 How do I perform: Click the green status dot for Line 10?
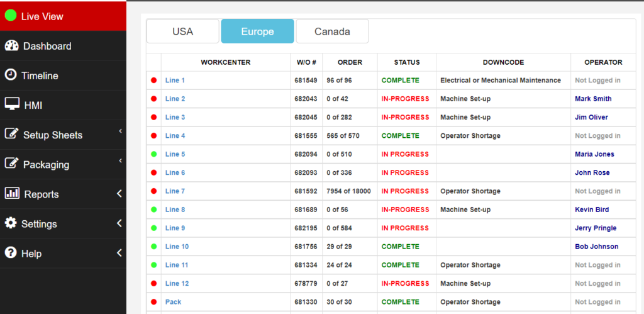(x=153, y=247)
